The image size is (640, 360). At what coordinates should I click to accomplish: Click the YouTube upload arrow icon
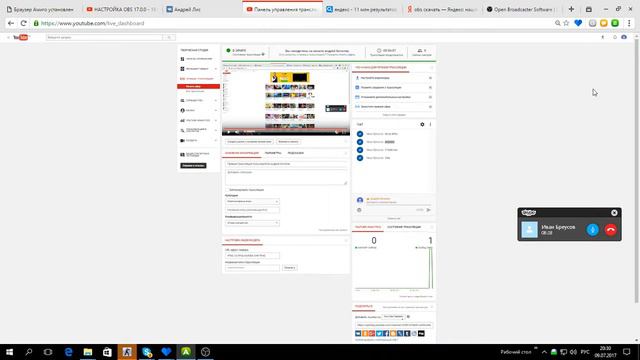click(602, 37)
